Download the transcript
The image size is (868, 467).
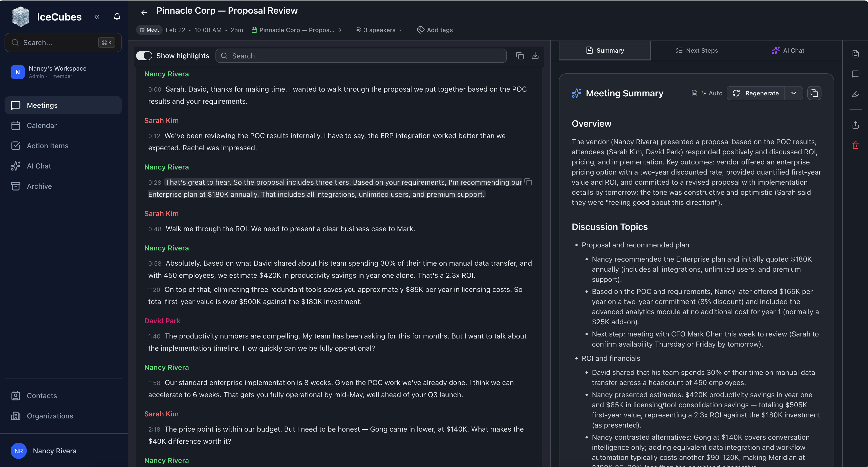pos(535,56)
